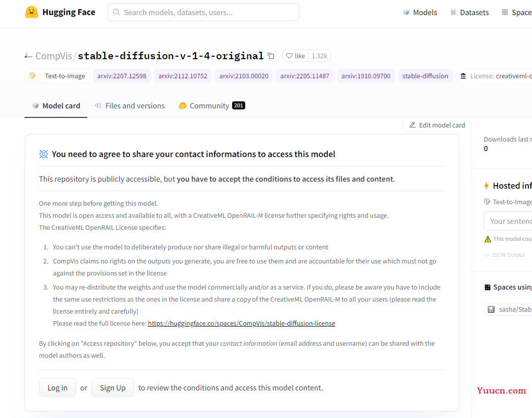Open the Community tab

click(x=212, y=106)
